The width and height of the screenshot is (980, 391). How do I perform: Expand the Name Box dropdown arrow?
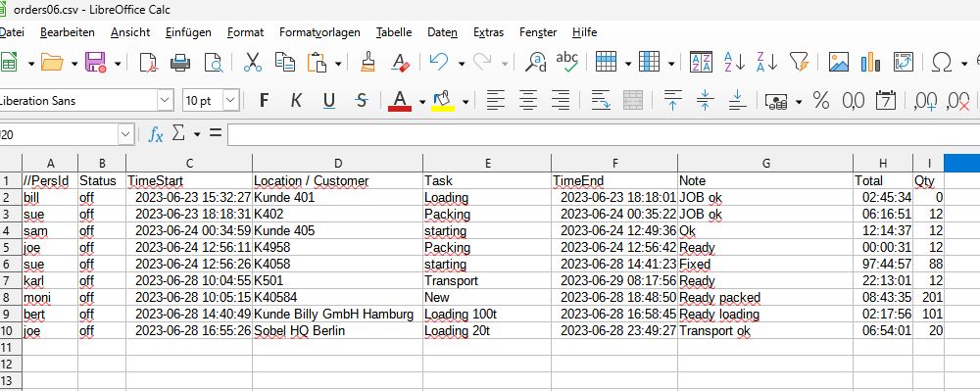pyautogui.click(x=125, y=133)
